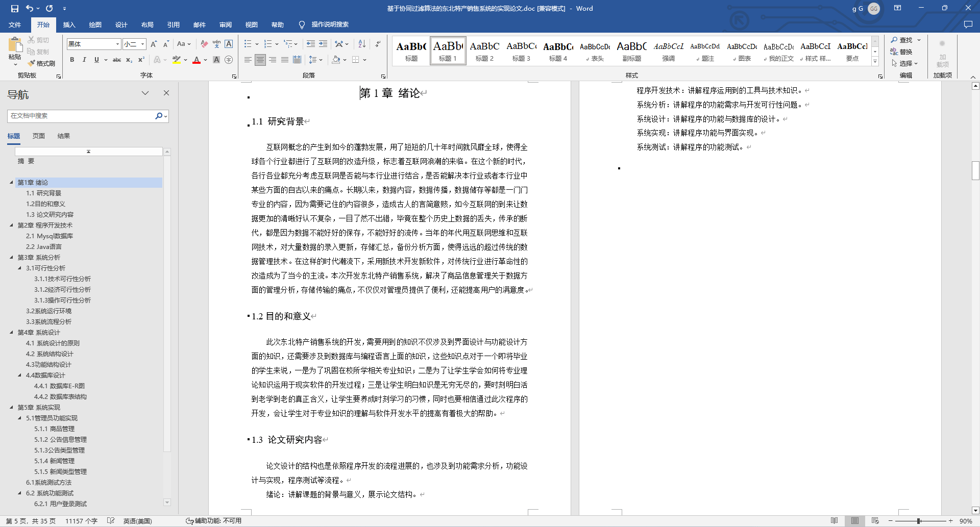The height and width of the screenshot is (527, 980).
Task: Apply character shading icon
Action: coord(216,60)
